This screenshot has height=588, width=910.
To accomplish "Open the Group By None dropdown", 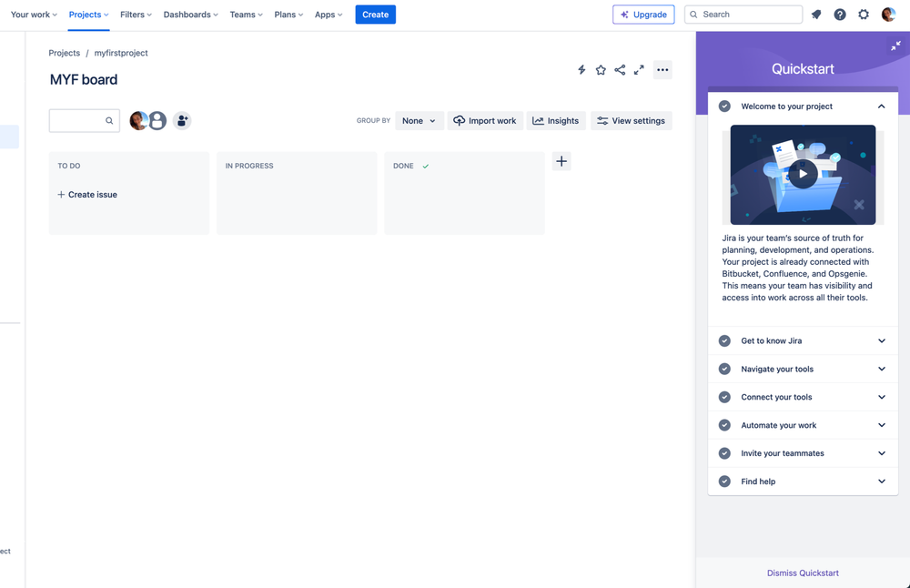I will [x=419, y=121].
